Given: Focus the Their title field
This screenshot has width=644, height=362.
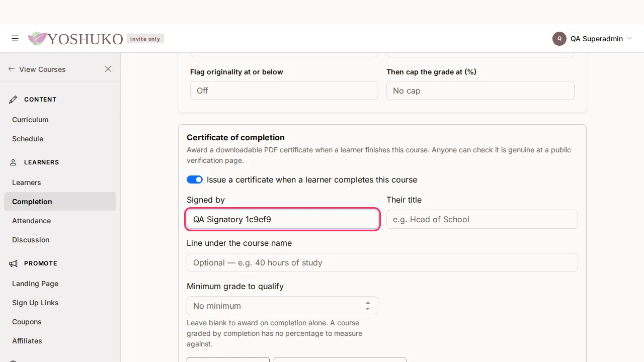Looking at the screenshot, I should tap(482, 219).
